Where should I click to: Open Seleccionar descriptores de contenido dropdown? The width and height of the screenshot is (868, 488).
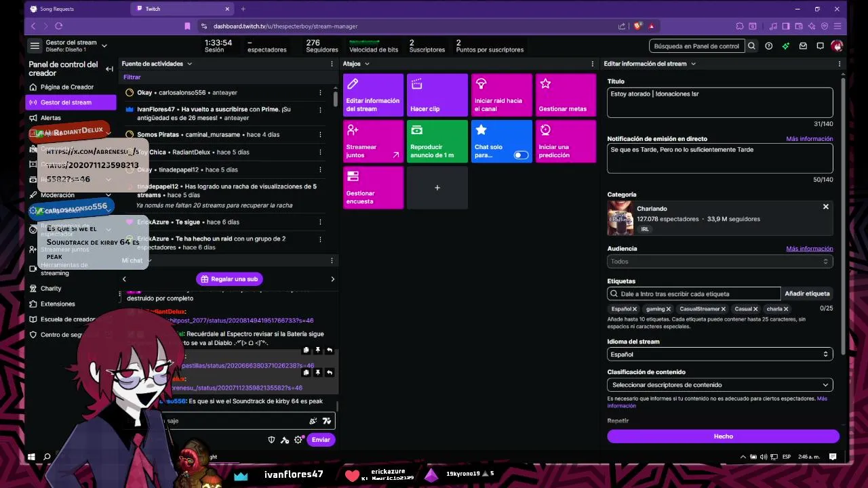(719, 385)
